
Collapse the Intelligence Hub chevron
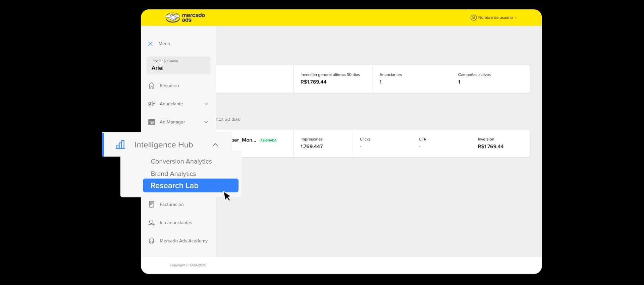[215, 145]
